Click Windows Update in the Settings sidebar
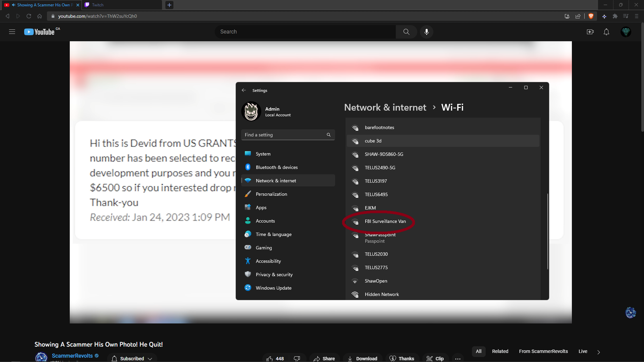 (288, 288)
